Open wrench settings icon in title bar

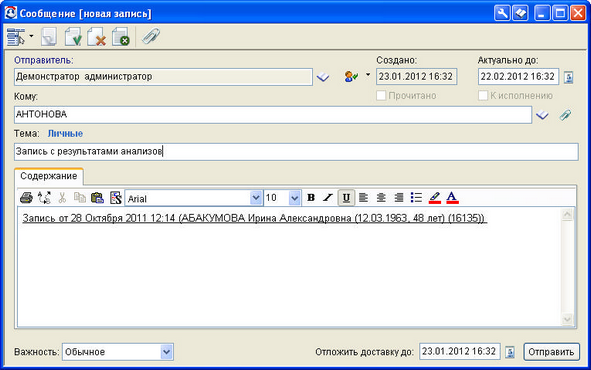(x=502, y=14)
